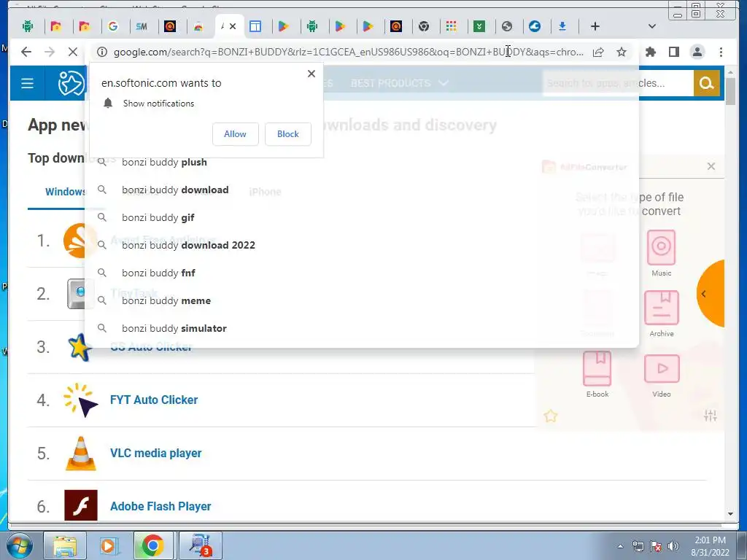Click the Softonic search field
This screenshot has height=560, width=747.
618,83
